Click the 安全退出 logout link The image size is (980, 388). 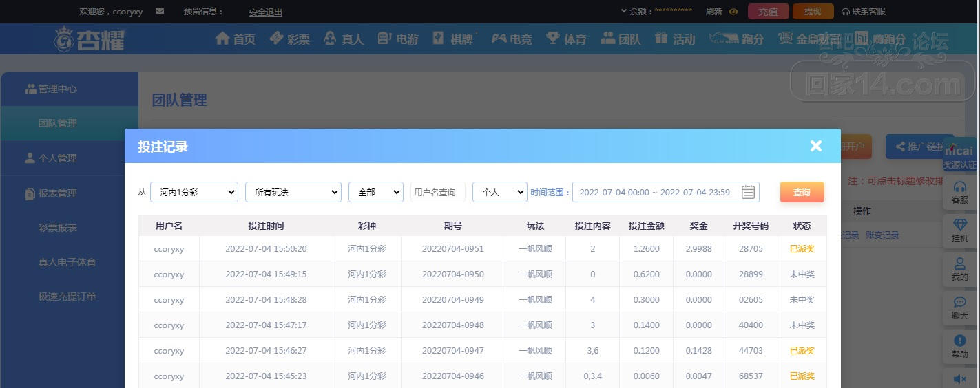click(x=266, y=12)
